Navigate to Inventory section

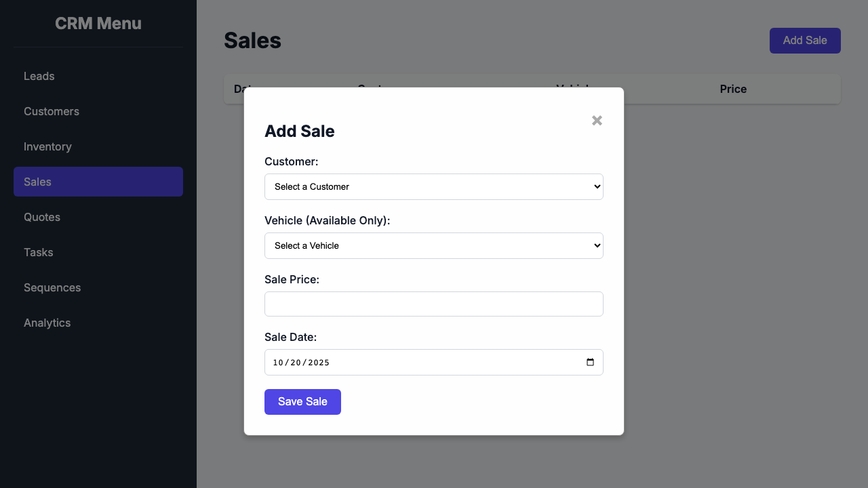pyautogui.click(x=47, y=146)
